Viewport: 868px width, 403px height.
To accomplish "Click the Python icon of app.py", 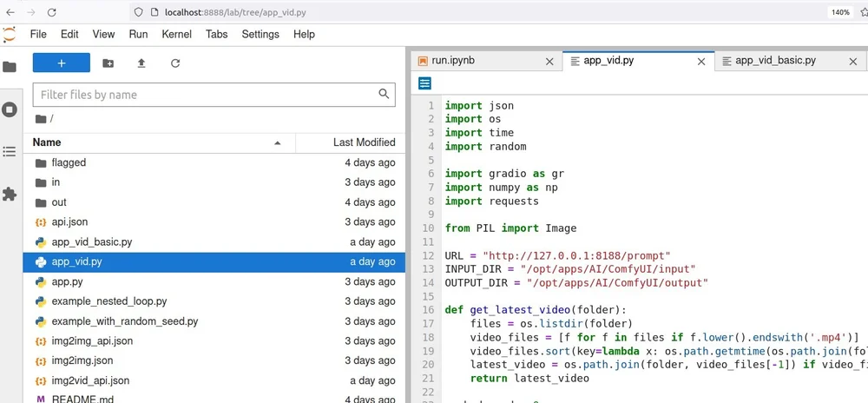I will tap(41, 281).
